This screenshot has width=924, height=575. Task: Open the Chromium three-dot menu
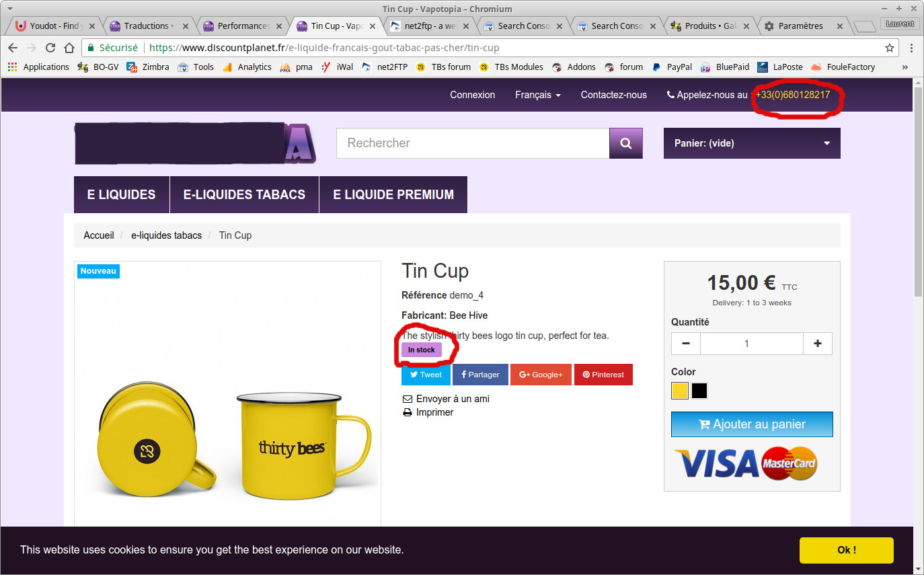[911, 48]
